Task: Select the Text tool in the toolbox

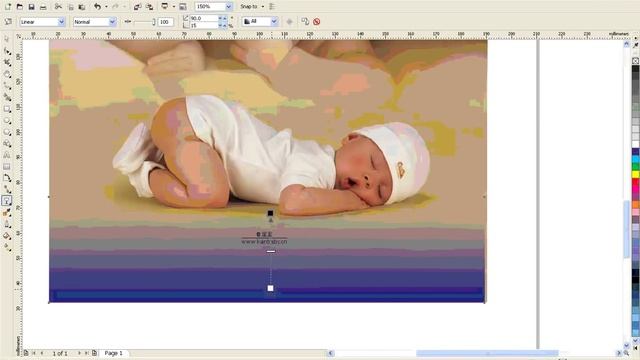Action: coord(7,155)
